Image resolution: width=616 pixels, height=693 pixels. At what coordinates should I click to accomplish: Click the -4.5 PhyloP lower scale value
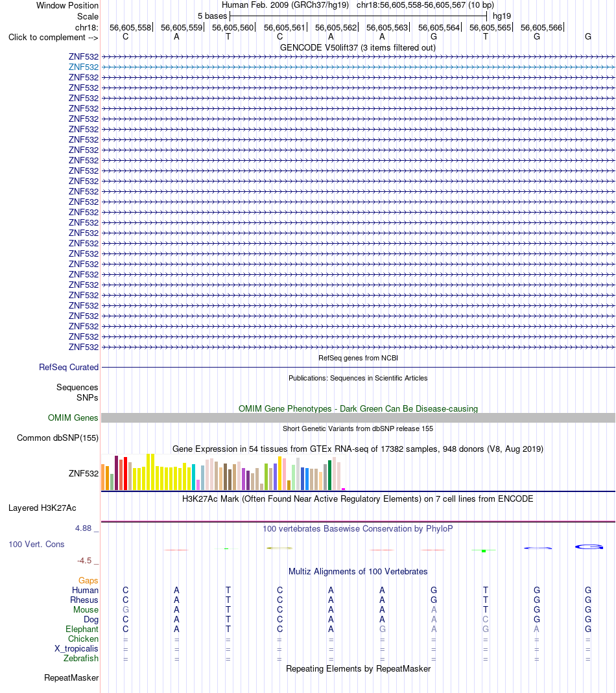[x=84, y=561]
